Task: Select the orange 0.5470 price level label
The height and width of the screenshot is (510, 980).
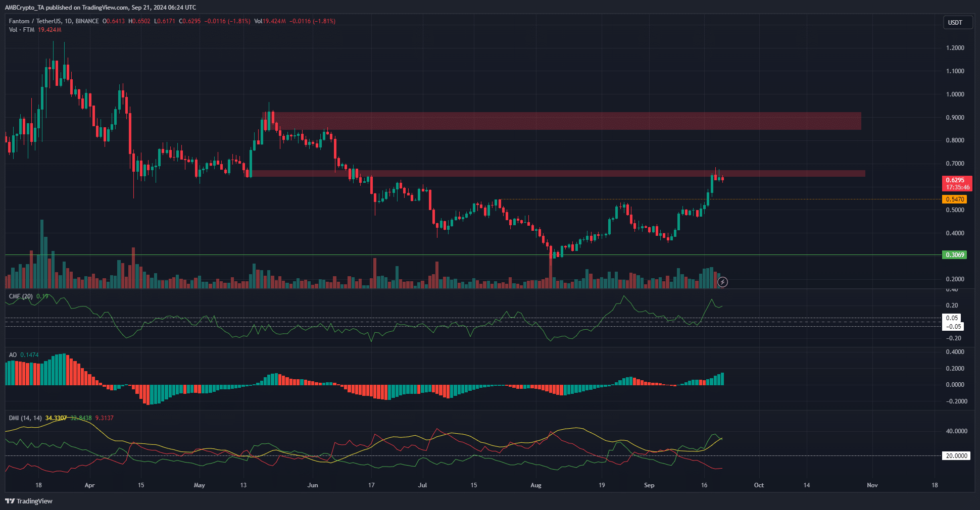Action: tap(955, 199)
